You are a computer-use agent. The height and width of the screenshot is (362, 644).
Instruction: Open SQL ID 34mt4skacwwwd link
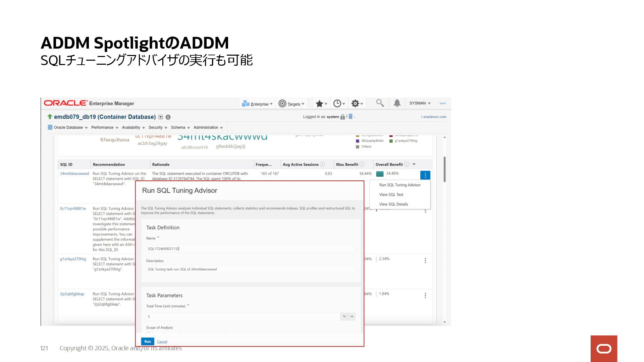(x=74, y=174)
